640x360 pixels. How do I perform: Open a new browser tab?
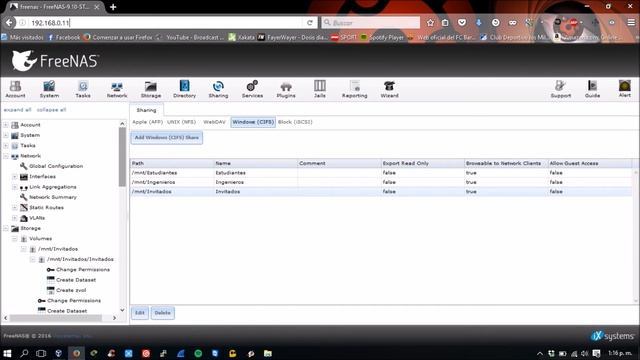coord(113,7)
